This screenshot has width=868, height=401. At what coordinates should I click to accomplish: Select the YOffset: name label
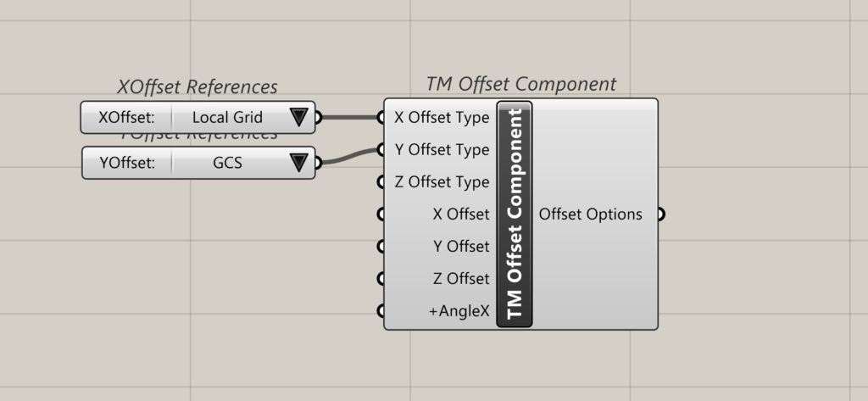pos(127,163)
